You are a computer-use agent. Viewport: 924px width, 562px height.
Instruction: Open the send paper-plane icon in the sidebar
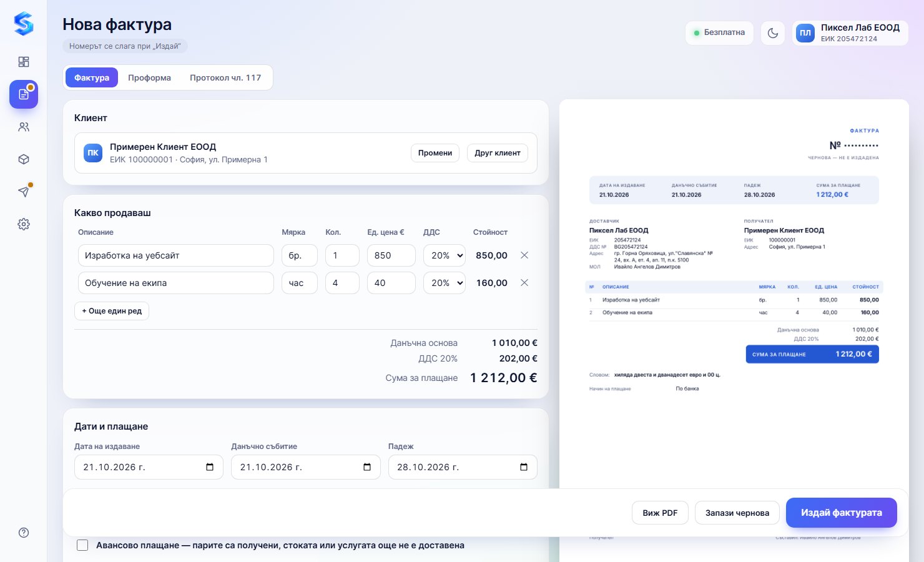pos(24,192)
